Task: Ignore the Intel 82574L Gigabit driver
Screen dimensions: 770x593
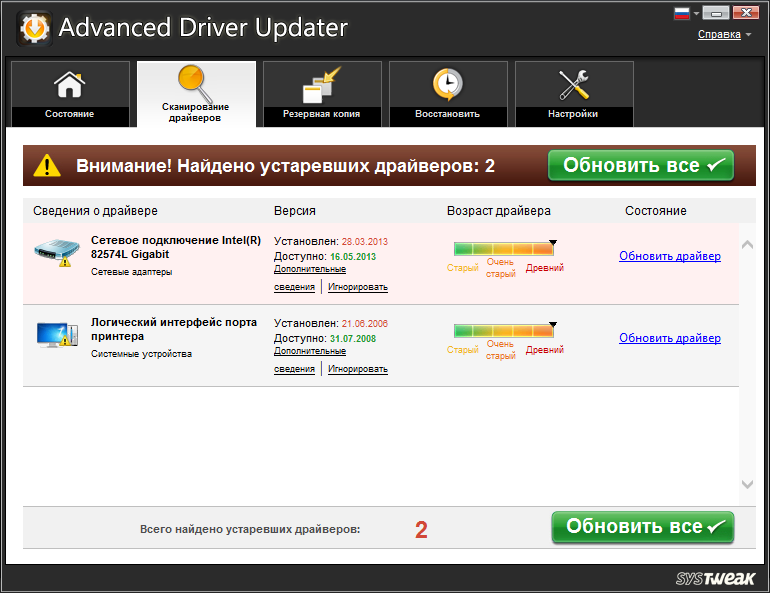Action: tap(358, 287)
